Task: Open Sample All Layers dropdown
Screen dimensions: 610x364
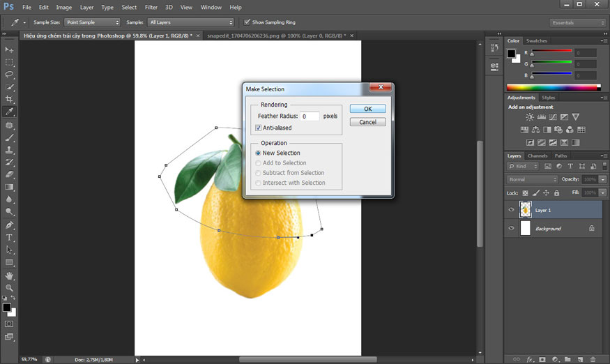Action: (191, 22)
